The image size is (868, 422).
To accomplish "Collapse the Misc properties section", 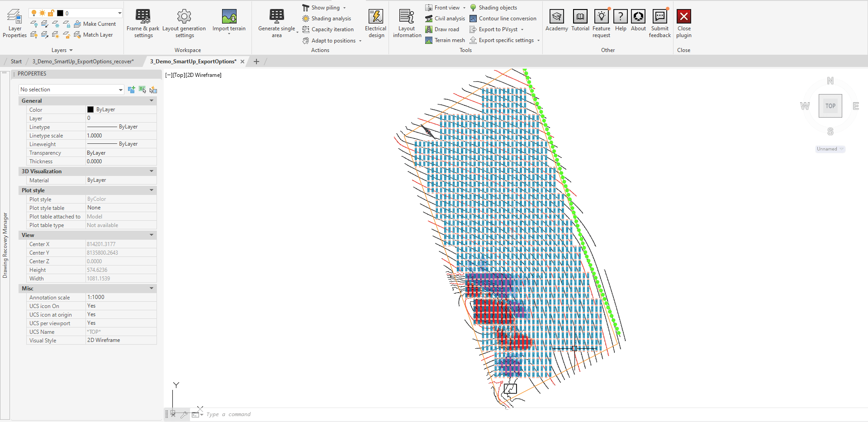I will (151, 288).
